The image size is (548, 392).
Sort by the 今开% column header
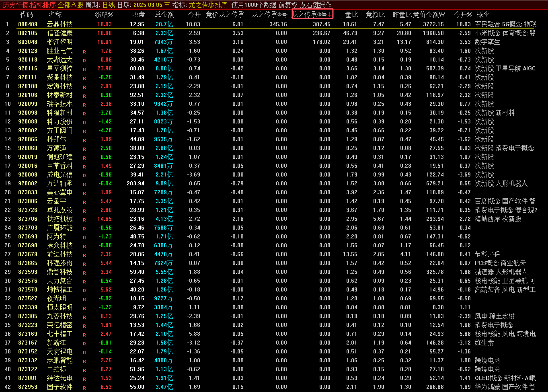click(x=463, y=14)
